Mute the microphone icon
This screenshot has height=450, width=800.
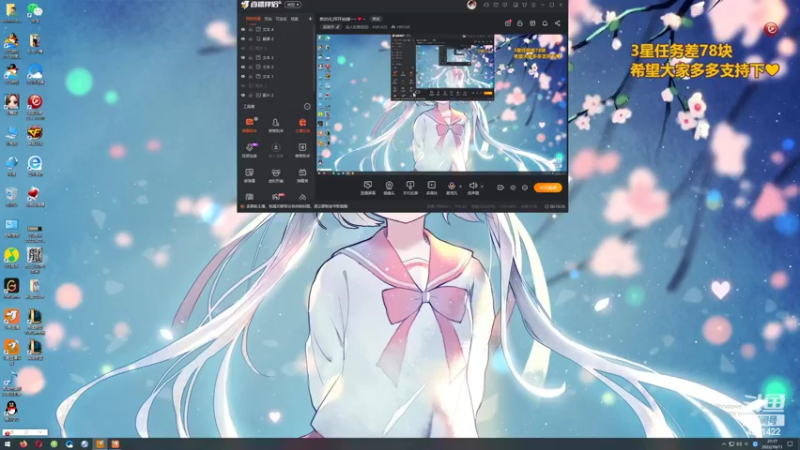[x=452, y=188]
